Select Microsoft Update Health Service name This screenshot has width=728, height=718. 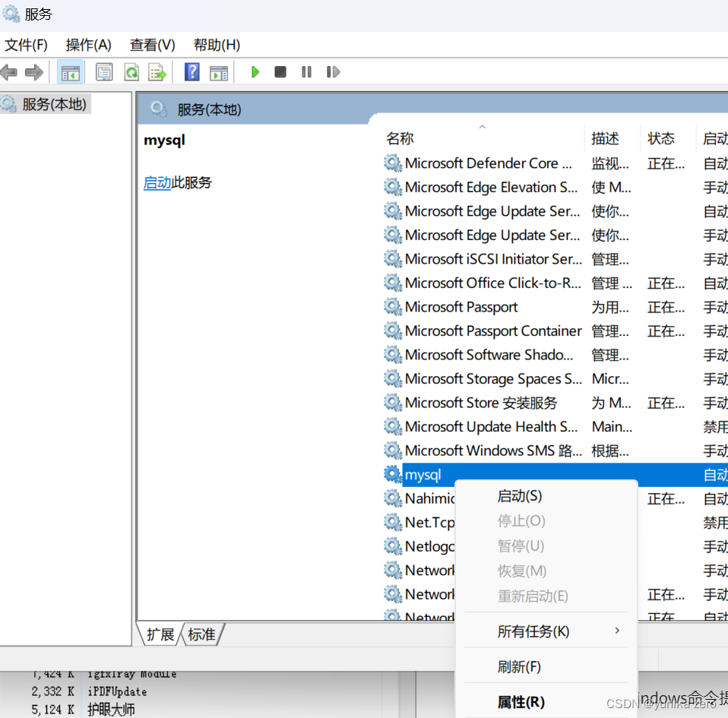pyautogui.click(x=491, y=426)
